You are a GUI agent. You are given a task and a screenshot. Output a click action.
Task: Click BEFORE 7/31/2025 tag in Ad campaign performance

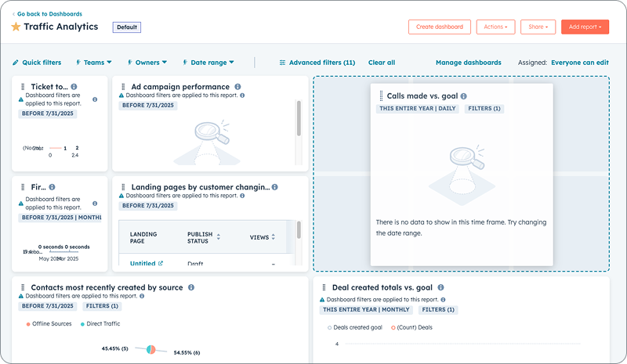tap(148, 106)
